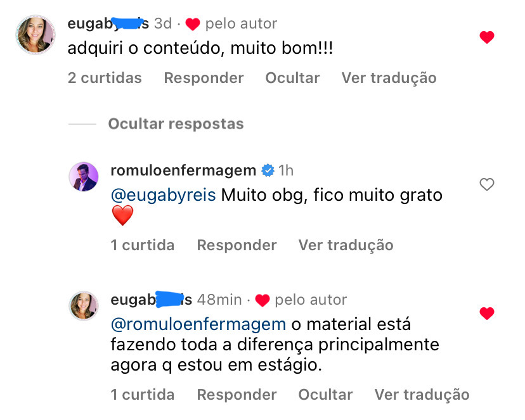Open the @eugabyreis mention link
The width and height of the screenshot is (525, 420).
164,195
